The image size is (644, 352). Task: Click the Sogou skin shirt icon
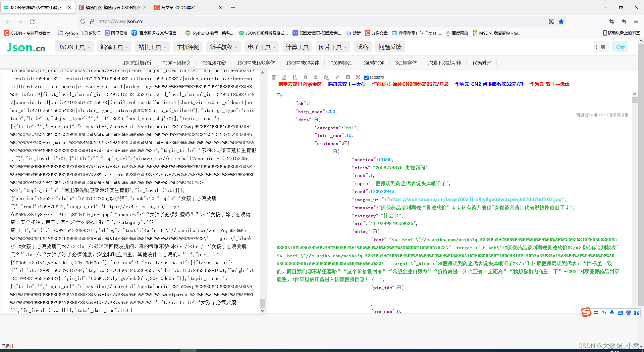coord(628,313)
